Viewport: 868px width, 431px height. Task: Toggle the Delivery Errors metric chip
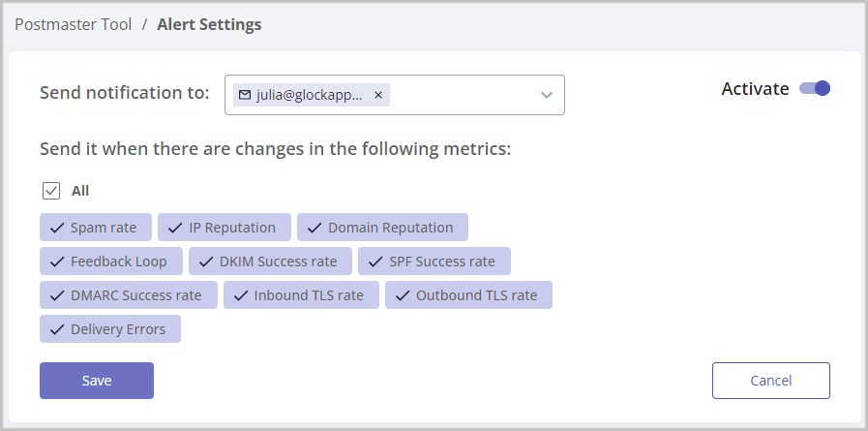[109, 329]
